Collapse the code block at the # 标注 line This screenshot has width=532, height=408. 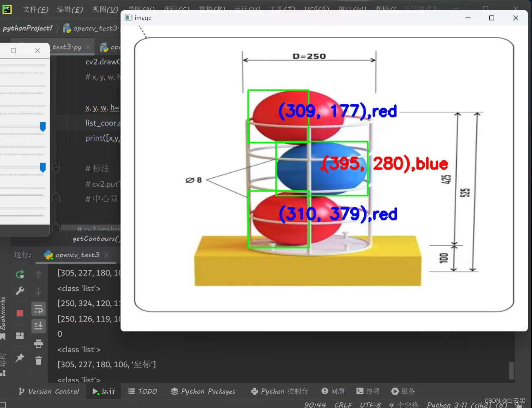pyautogui.click(x=56, y=168)
